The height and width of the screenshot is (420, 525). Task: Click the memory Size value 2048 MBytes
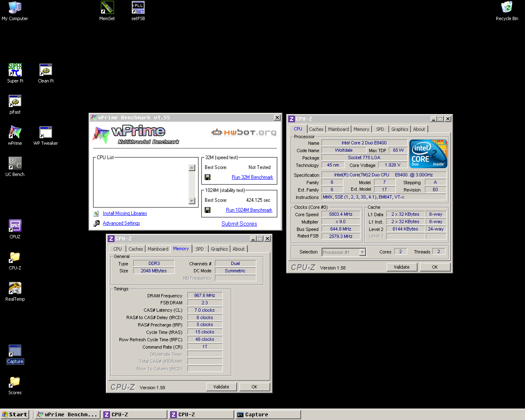pos(154,271)
